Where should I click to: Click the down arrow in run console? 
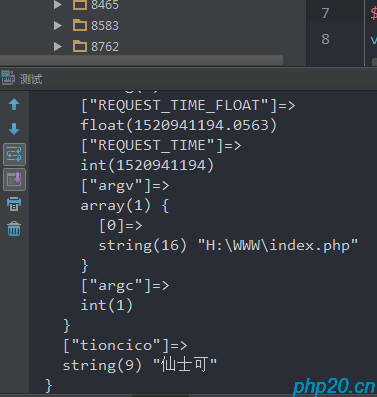(14, 129)
